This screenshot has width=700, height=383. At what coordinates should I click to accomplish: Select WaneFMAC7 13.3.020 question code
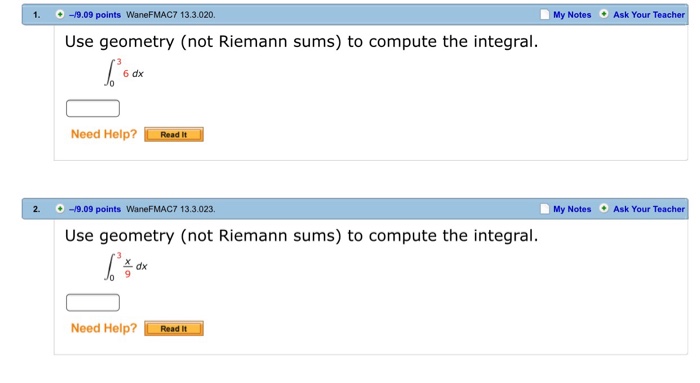[x=171, y=15]
